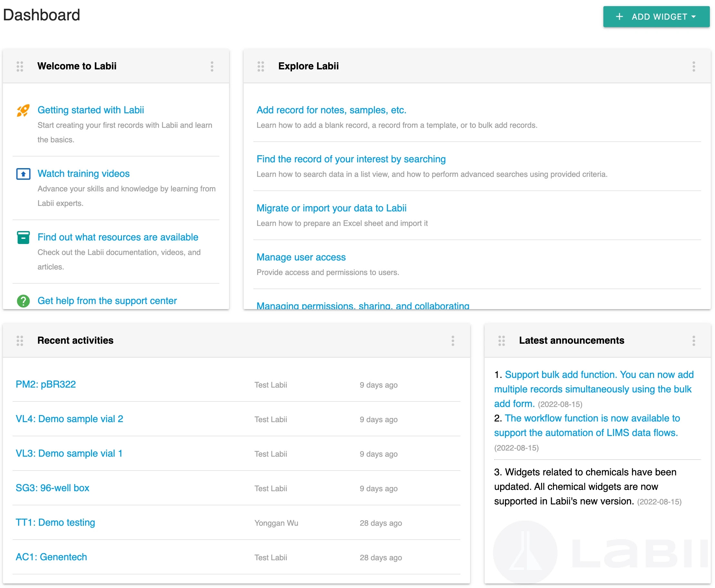The height and width of the screenshot is (588, 715).
Task: Open the Explore Labii widget options menu
Action: [694, 66]
